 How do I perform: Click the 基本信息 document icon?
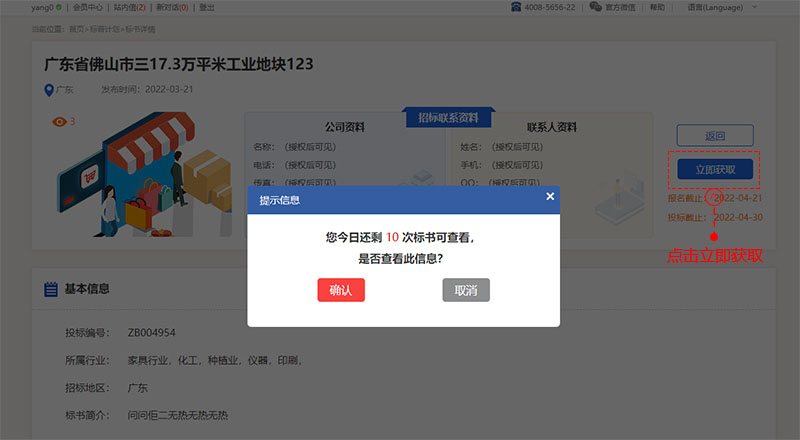coord(51,289)
